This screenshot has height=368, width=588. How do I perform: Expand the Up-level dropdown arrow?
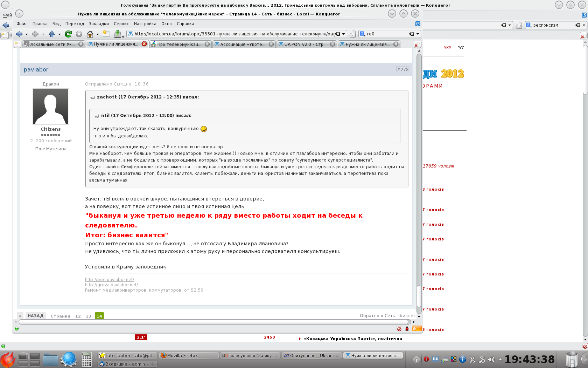click(59, 34)
